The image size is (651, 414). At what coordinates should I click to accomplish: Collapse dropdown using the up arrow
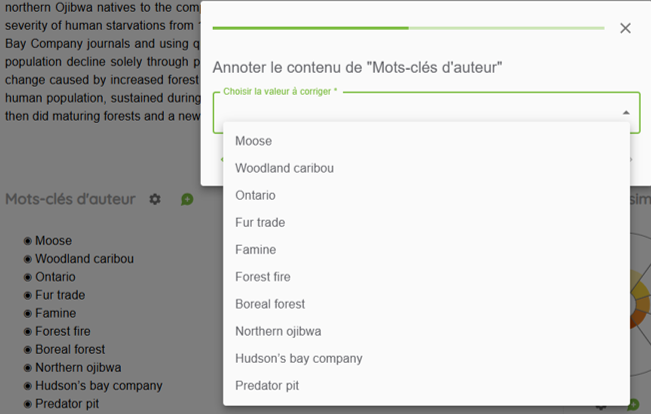[x=626, y=113]
